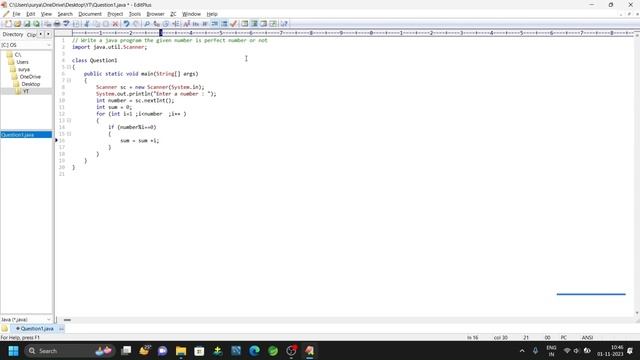Open the Project menu

(x=115, y=14)
